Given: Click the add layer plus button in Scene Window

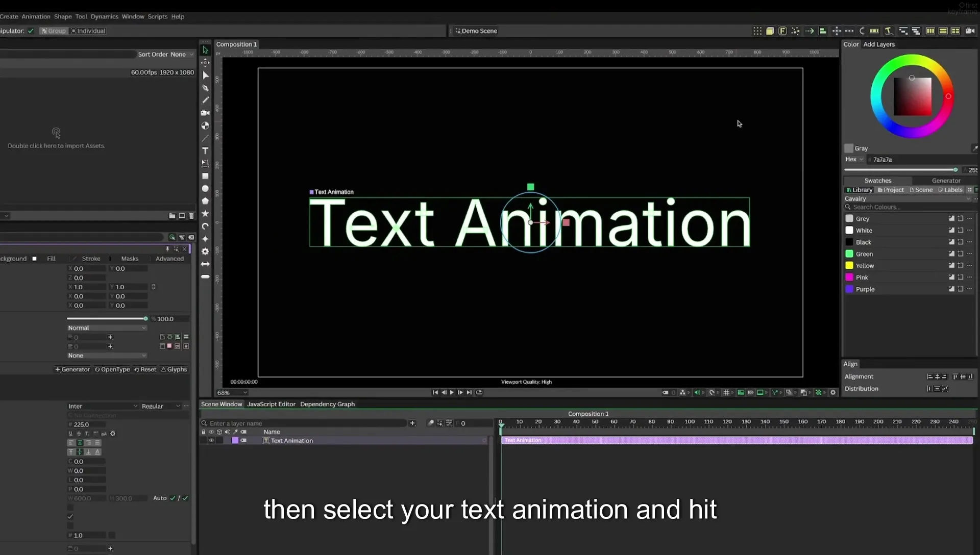Looking at the screenshot, I should 412,423.
